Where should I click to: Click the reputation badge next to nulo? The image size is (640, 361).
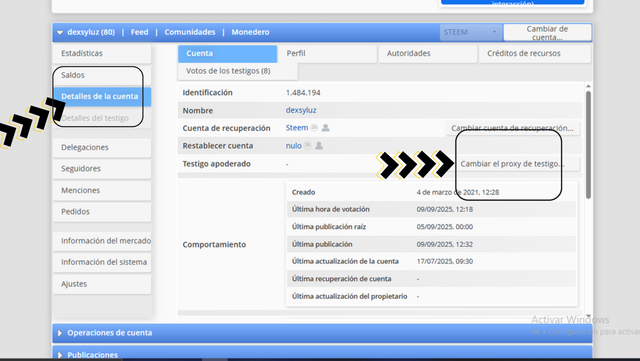307,145
